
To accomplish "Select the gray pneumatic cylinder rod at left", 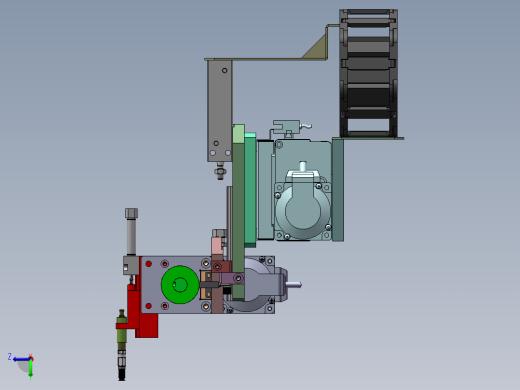I will tap(131, 237).
